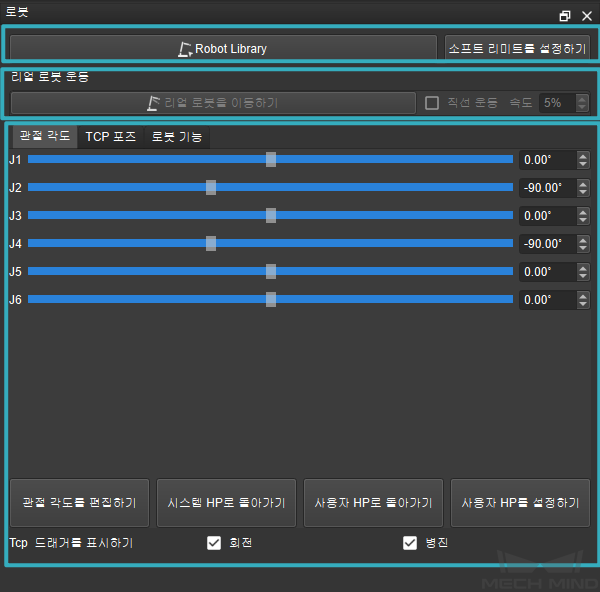Click the J5 angle value field

tap(548, 272)
